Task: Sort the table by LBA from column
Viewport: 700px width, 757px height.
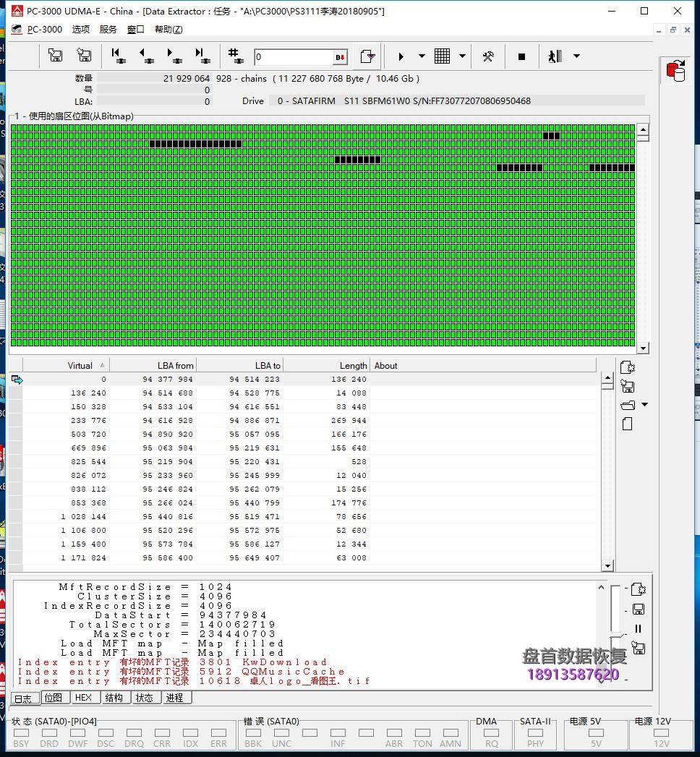Action: tap(175, 366)
